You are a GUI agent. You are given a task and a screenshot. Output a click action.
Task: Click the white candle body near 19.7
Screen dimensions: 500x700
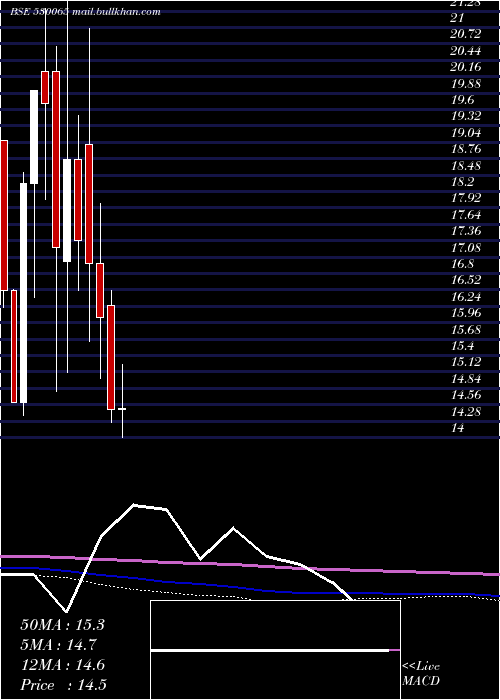click(x=34, y=137)
